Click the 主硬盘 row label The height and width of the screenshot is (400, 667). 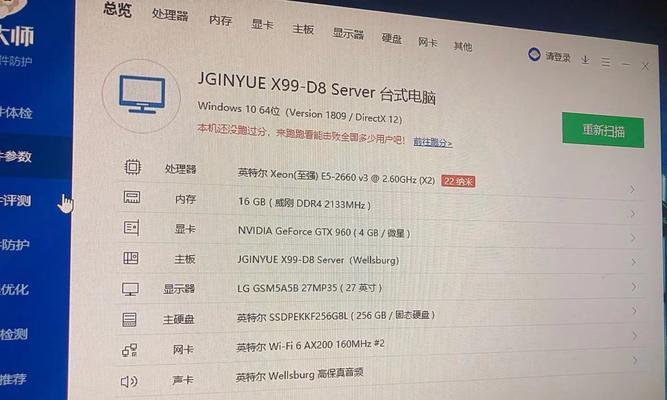(x=179, y=319)
